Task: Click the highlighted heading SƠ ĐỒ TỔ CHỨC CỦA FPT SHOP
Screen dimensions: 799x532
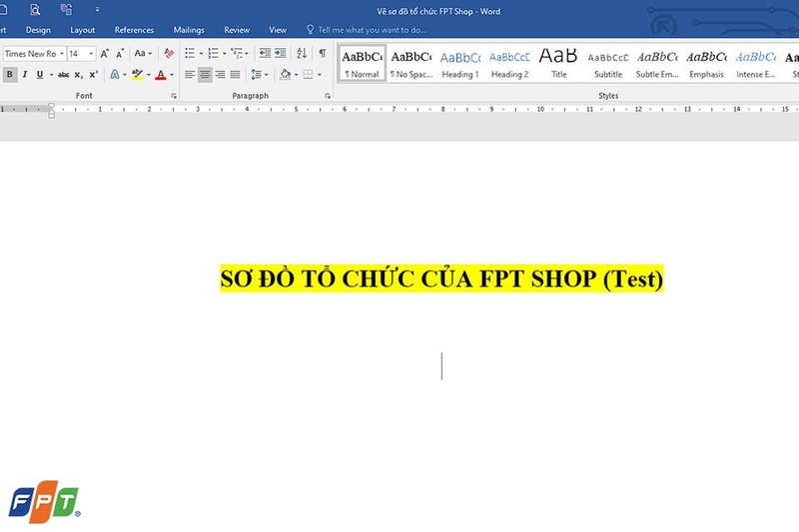Action: pos(441,278)
